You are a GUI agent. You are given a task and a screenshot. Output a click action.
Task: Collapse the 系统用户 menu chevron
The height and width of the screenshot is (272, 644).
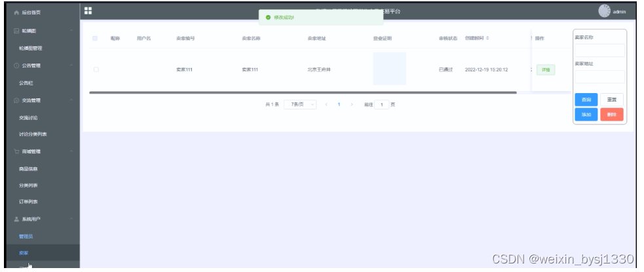tap(71, 219)
